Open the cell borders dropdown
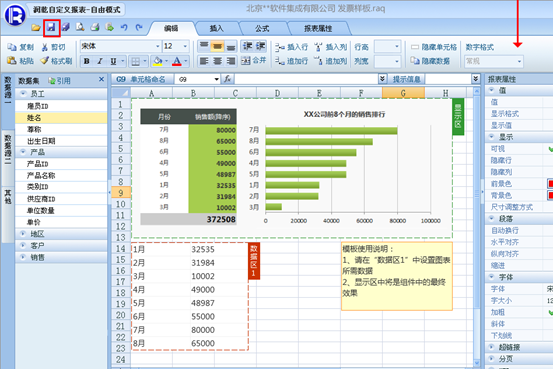The image size is (554, 371). (x=145, y=61)
